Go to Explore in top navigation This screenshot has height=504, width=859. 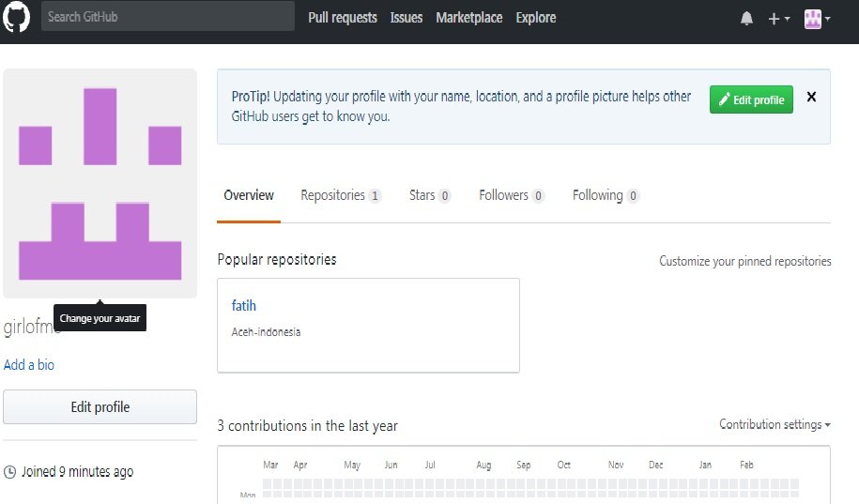click(x=536, y=18)
